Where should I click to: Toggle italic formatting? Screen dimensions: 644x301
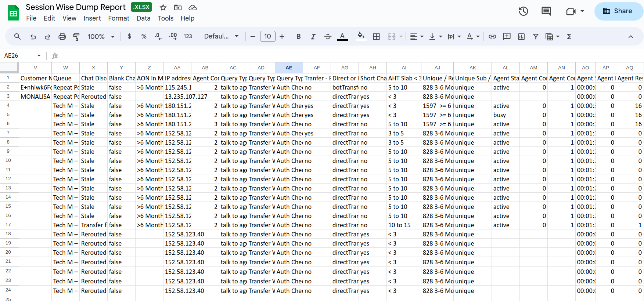(313, 37)
